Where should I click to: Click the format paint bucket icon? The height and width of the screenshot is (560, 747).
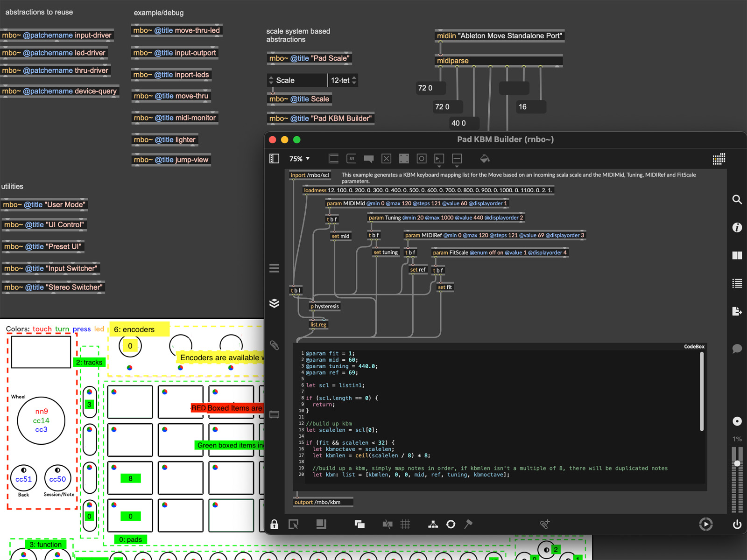[x=485, y=159]
